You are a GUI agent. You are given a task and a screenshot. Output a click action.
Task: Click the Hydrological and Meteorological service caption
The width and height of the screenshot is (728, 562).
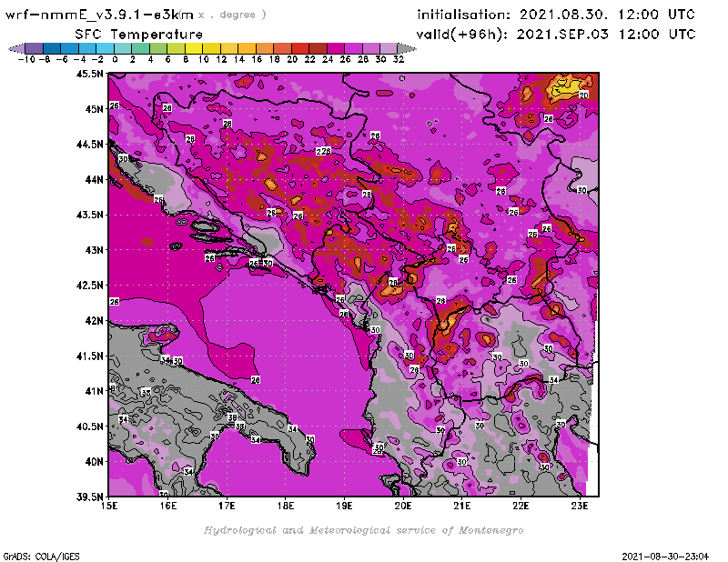(363, 530)
